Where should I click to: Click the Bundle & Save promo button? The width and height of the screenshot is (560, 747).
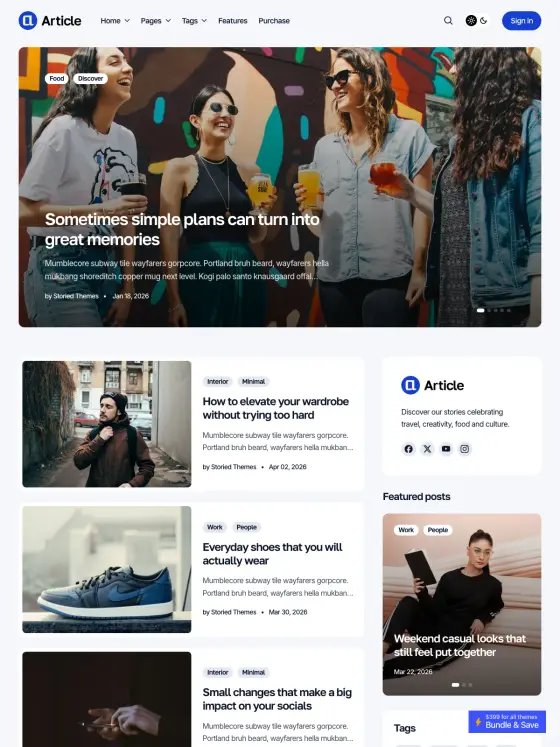tap(507, 721)
